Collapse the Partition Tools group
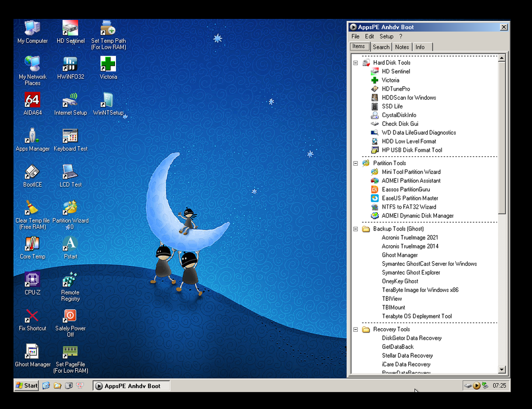The image size is (532, 409). pos(356,163)
